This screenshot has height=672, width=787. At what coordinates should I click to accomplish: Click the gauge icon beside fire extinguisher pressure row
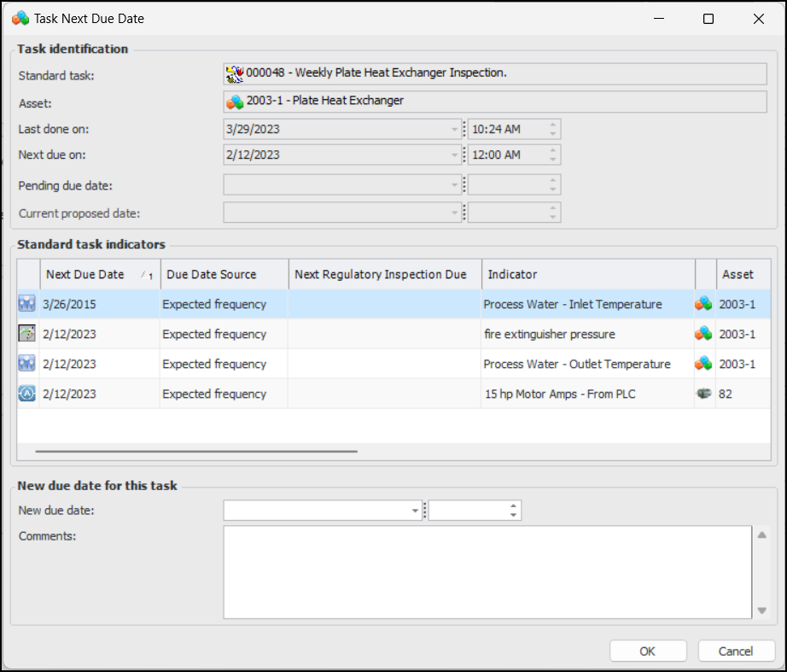click(26, 334)
